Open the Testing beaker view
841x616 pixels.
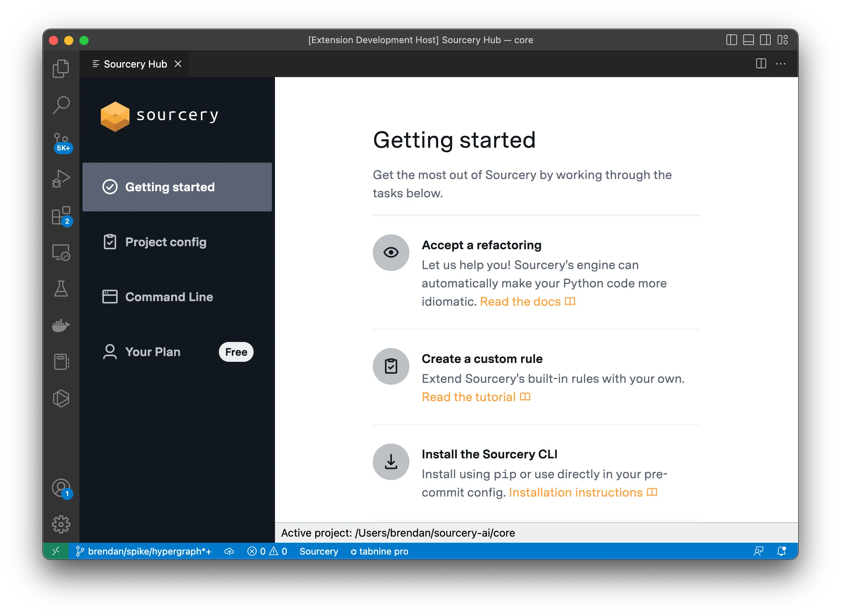click(61, 289)
